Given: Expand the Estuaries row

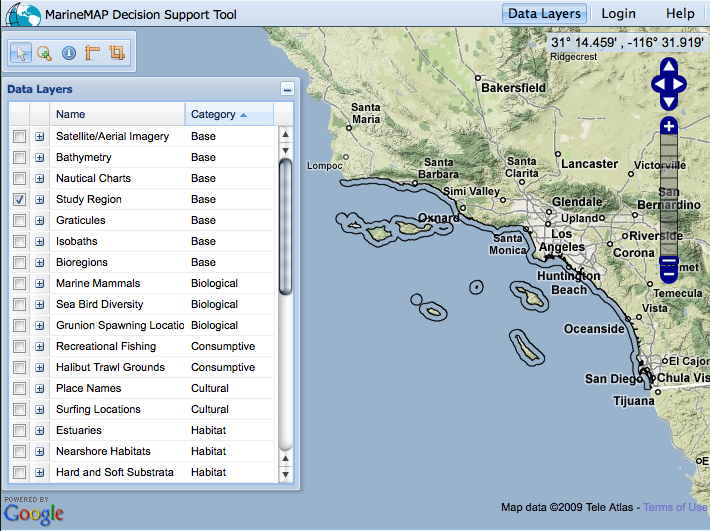Looking at the screenshot, I should (40, 431).
